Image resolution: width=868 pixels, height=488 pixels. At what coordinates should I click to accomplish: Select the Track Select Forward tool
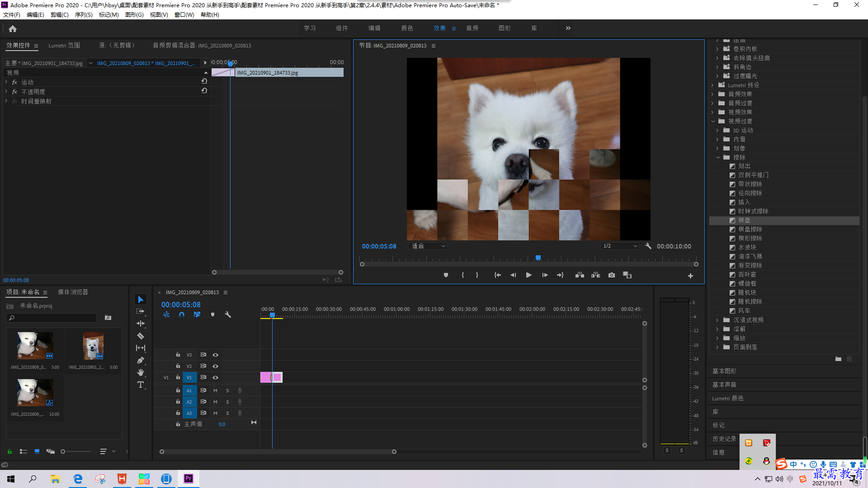coord(141,311)
